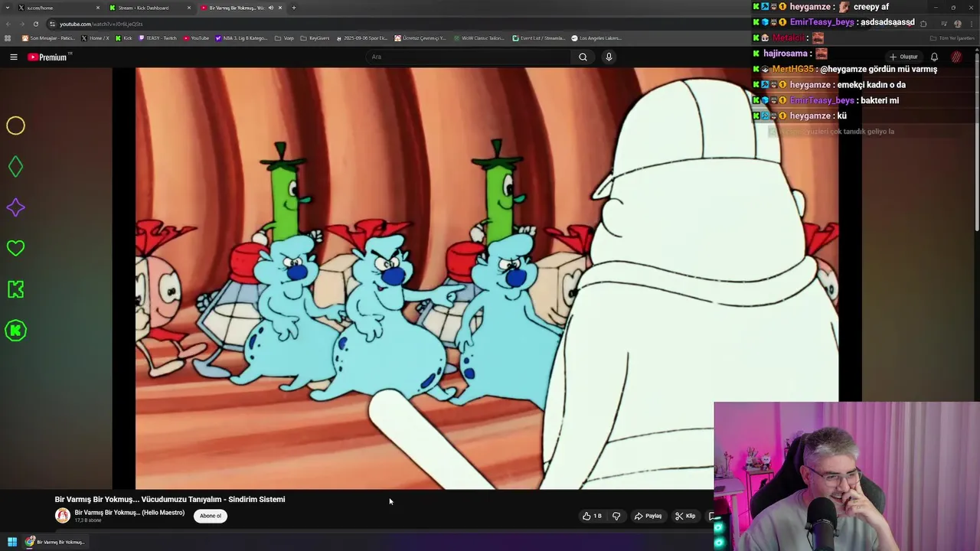Open the Los Angeles Lakers bookmark
980x551 pixels.
point(596,37)
